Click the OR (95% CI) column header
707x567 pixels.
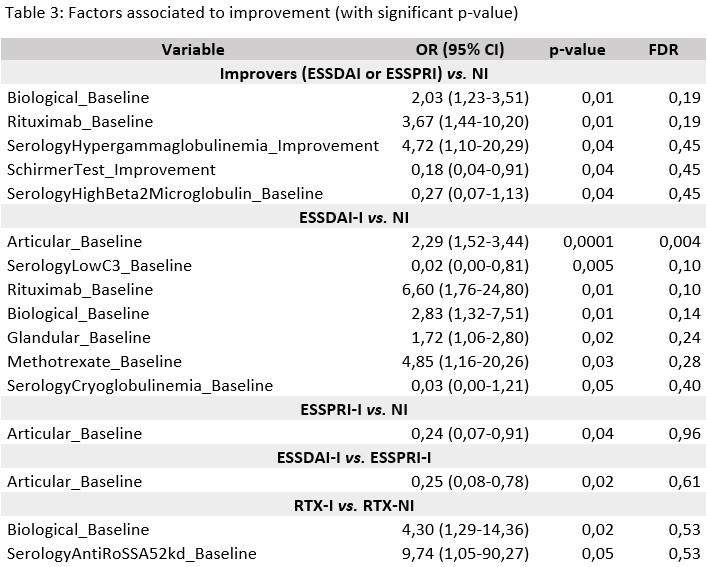(x=458, y=49)
